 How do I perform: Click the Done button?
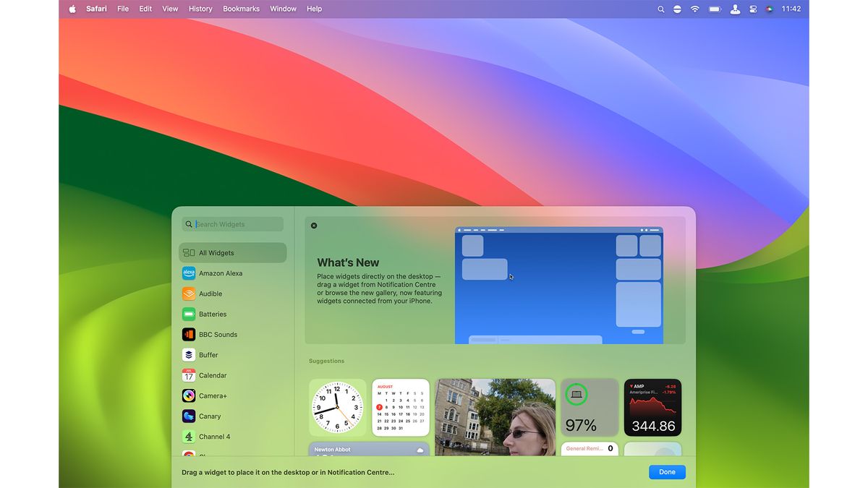(666, 471)
